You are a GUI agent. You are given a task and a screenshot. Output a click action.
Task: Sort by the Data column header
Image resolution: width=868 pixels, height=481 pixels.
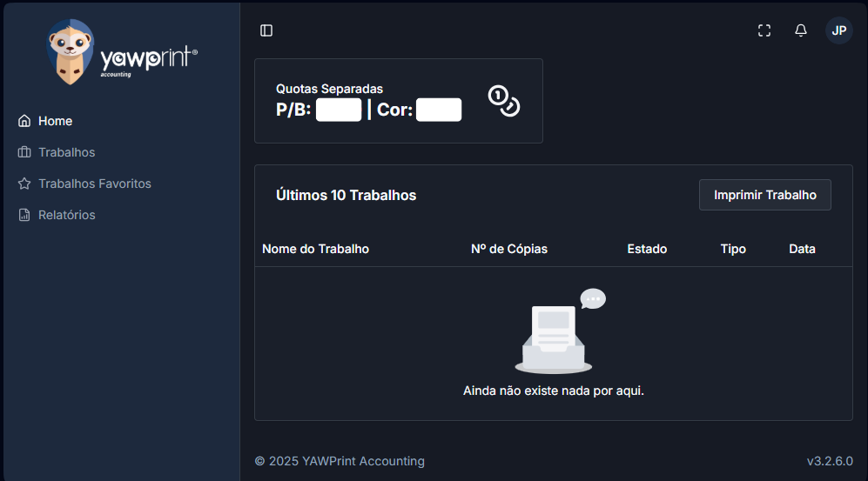[802, 249]
